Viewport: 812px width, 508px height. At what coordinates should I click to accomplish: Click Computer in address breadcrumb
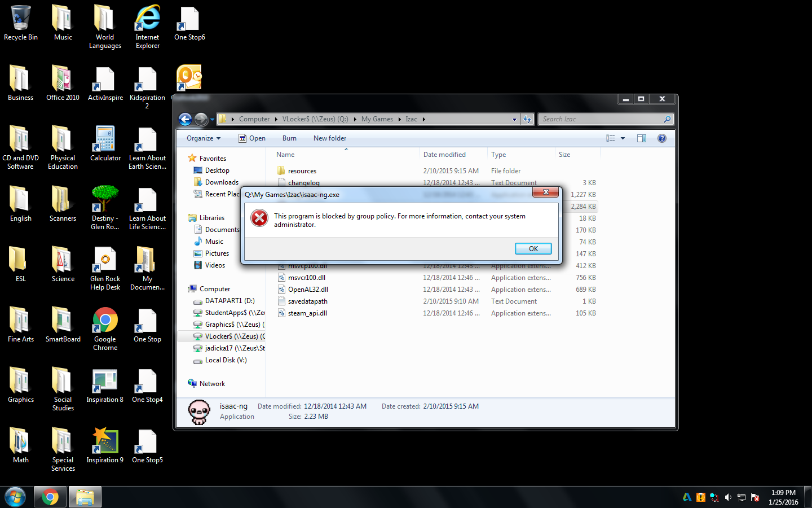coord(254,119)
